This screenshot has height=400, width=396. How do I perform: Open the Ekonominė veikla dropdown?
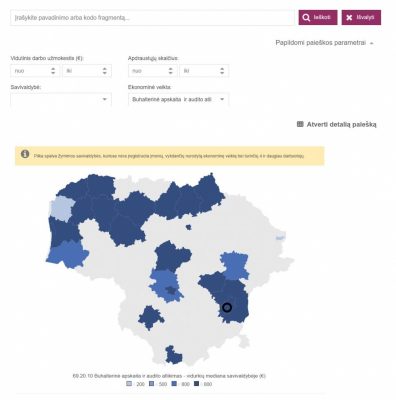[x=178, y=99]
